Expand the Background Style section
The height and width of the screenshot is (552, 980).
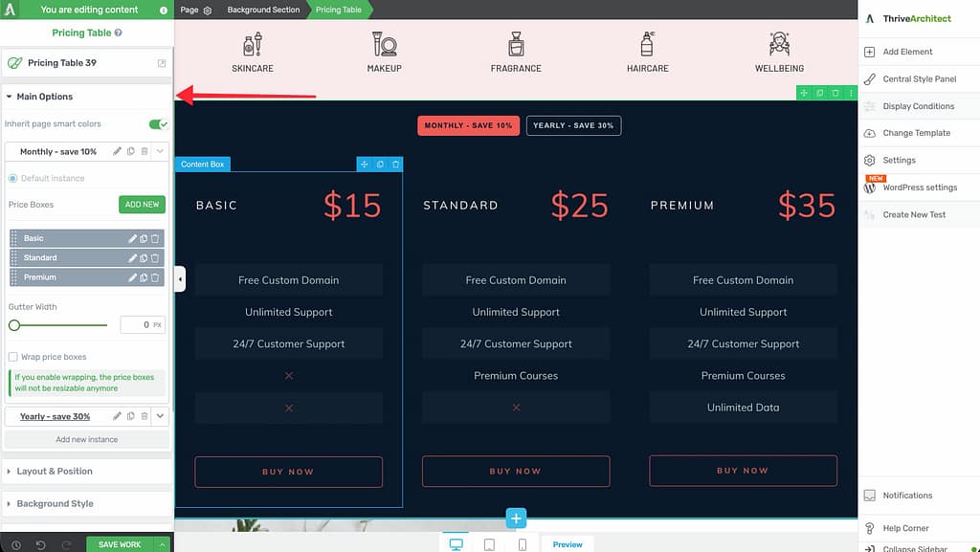(55, 503)
